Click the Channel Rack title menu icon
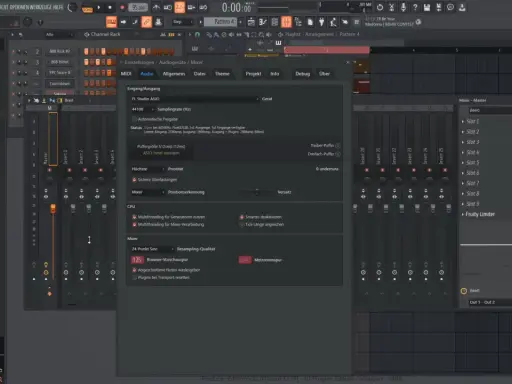 [x=87, y=34]
